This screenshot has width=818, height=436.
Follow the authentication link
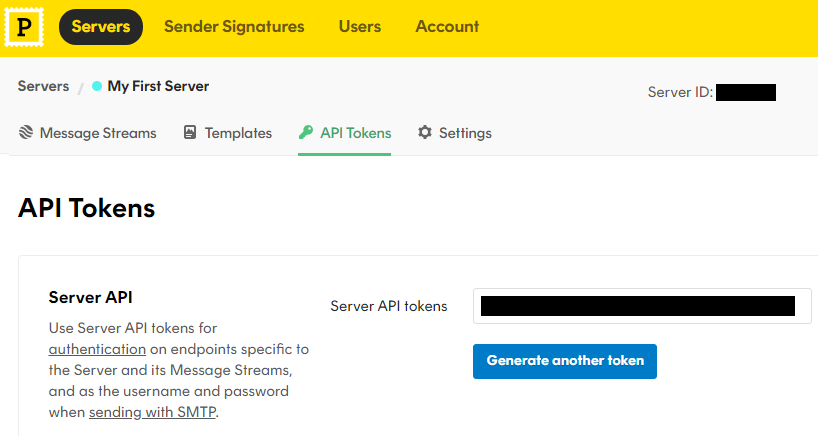pyautogui.click(x=97, y=349)
